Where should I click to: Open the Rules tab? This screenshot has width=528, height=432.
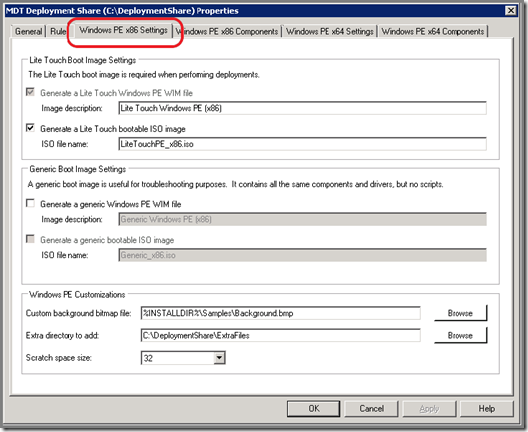(x=58, y=31)
